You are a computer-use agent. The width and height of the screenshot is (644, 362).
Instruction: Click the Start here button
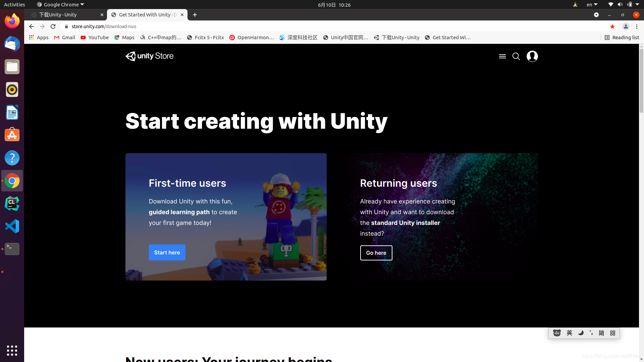point(167,252)
